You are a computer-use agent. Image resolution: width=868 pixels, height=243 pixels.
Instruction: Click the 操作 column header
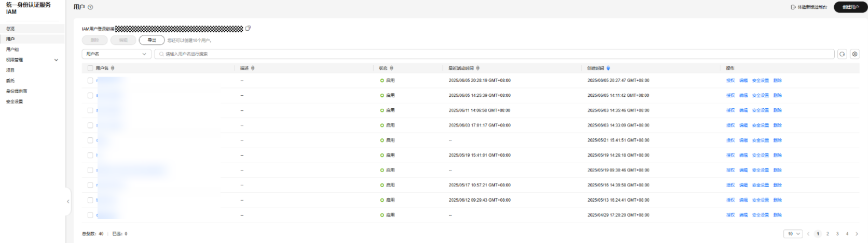pyautogui.click(x=730, y=68)
